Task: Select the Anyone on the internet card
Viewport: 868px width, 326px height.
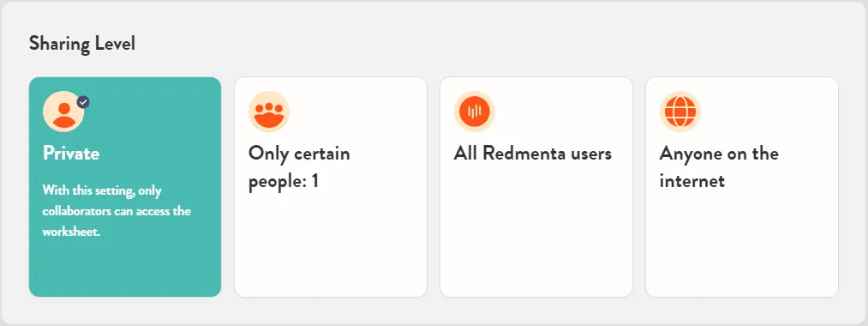Action: [742, 187]
